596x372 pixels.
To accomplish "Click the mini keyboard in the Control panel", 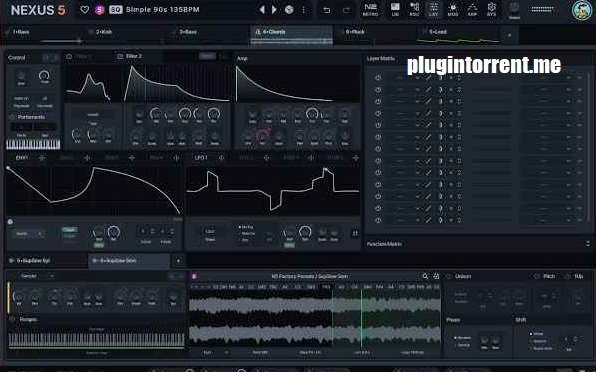I will point(33,144).
